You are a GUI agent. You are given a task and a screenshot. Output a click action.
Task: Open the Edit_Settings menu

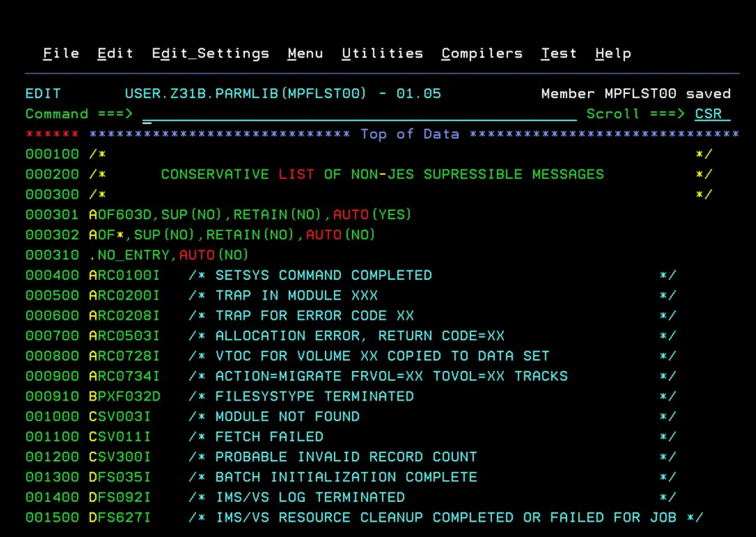click(x=210, y=53)
